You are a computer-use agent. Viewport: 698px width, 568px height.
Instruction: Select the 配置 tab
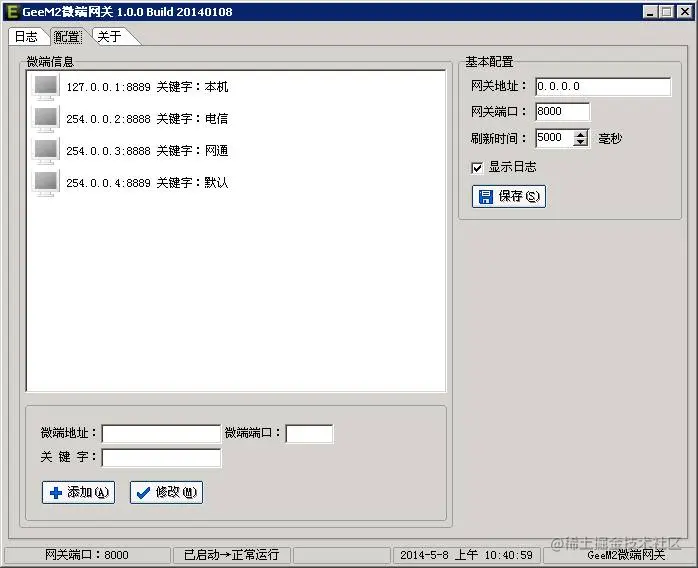68,37
